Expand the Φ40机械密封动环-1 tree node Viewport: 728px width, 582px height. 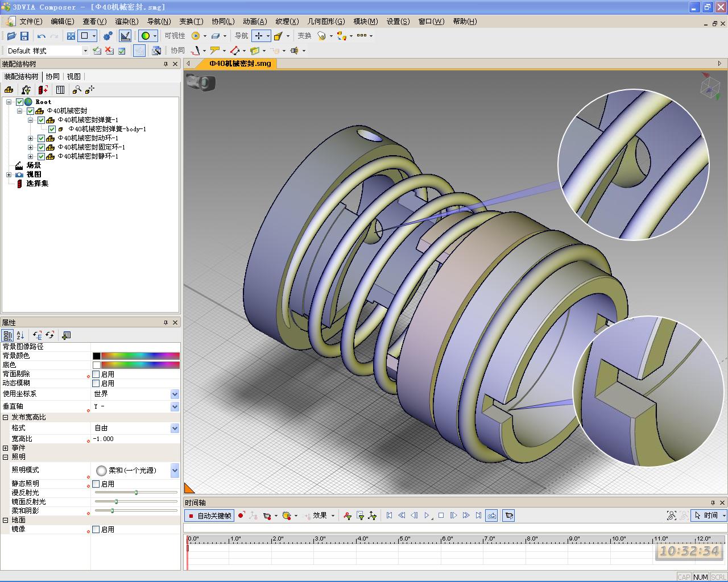click(31, 138)
